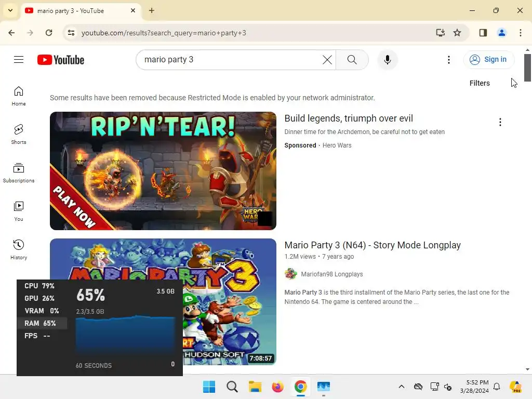Open the YouTube hamburger guide menu
532x399 pixels.
click(x=19, y=60)
